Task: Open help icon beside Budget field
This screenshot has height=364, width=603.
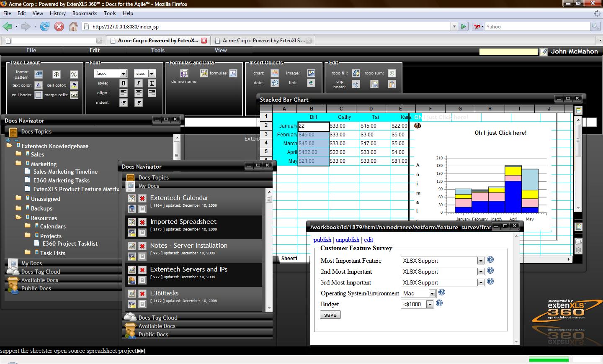Action: click(x=439, y=303)
